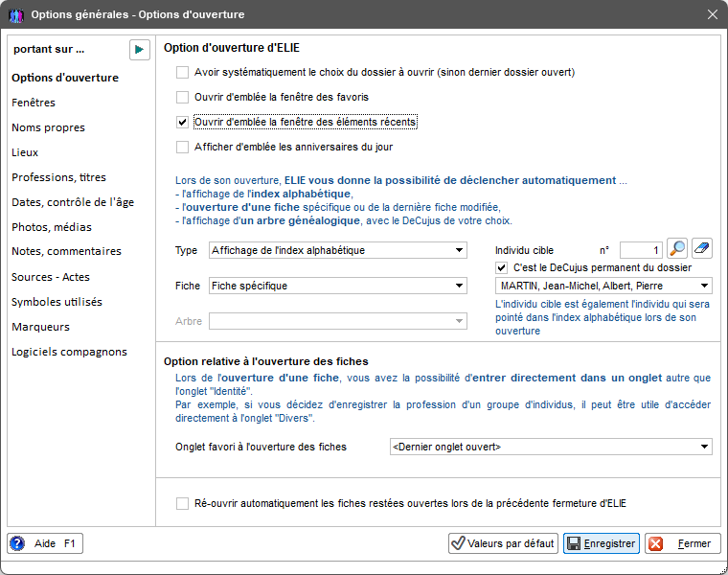
Task: Open the Fiche spécifique dropdown
Action: pyautogui.click(x=337, y=286)
